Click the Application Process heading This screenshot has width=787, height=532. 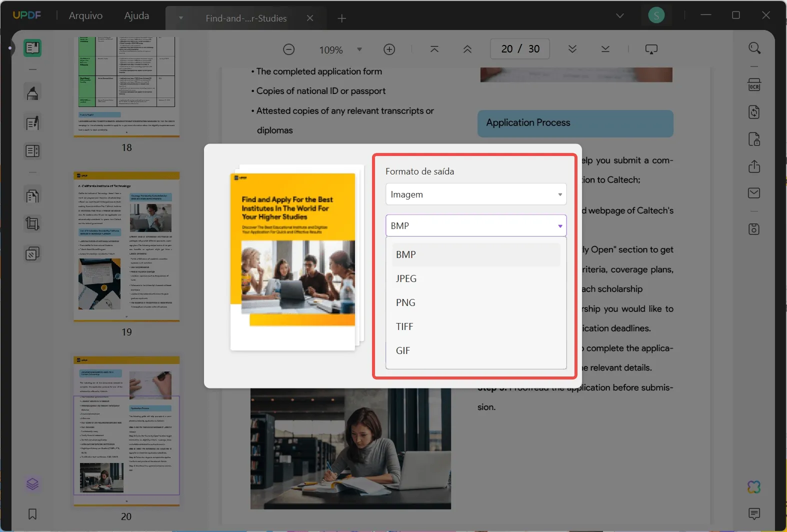pos(528,122)
